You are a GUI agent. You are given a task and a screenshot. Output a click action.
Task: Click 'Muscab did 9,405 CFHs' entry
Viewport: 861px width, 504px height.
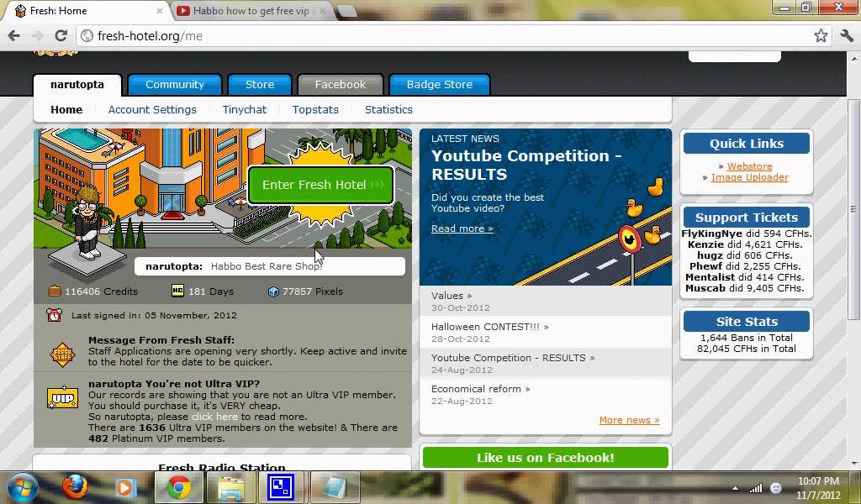tap(747, 288)
